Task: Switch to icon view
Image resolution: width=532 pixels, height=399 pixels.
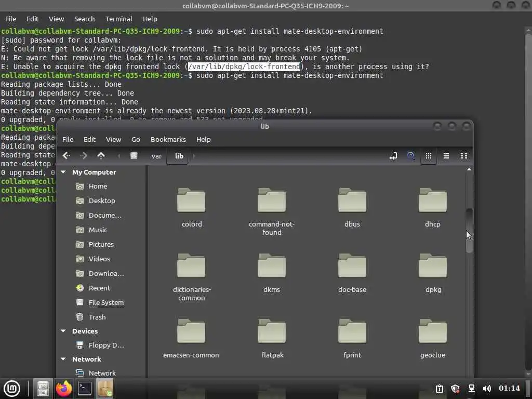Action: (x=429, y=156)
